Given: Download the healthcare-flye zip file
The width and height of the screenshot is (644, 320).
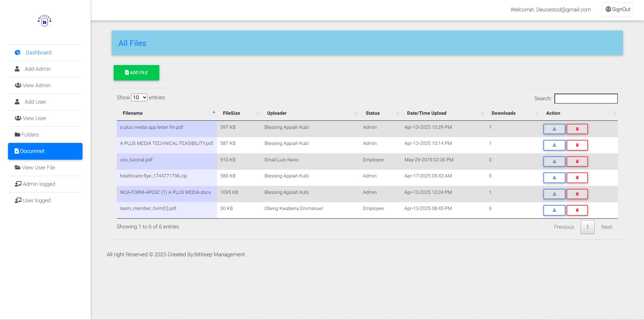Looking at the screenshot, I should (554, 178).
